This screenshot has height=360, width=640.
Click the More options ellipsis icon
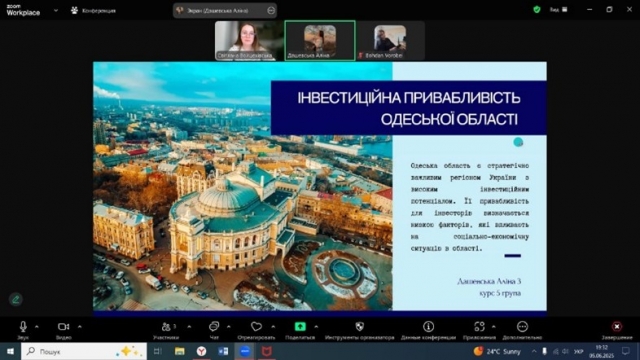522,327
